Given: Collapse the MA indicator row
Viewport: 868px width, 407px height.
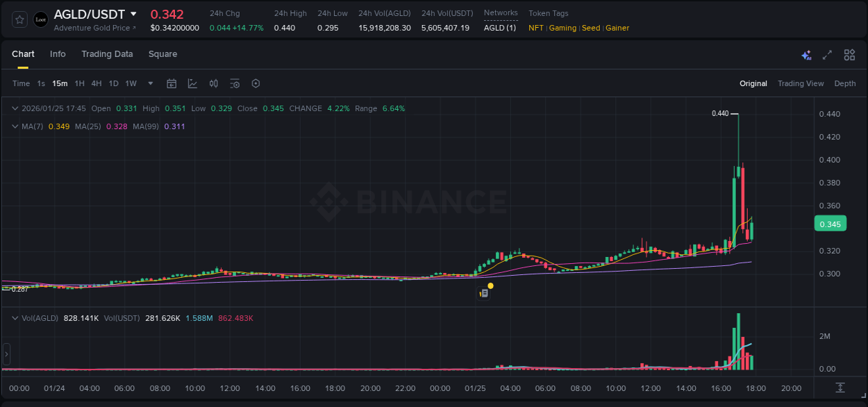Looking at the screenshot, I should pos(15,126).
